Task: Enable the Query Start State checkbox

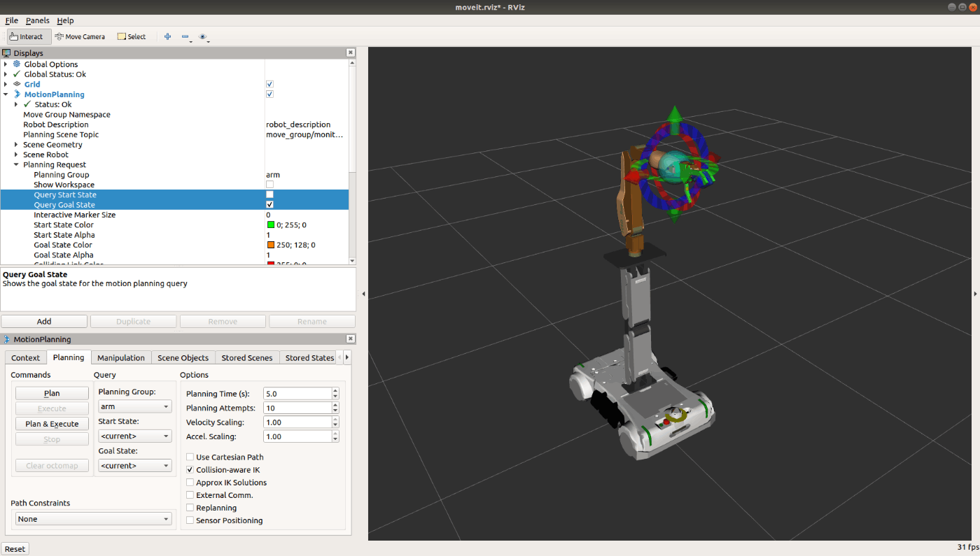Action: pyautogui.click(x=269, y=194)
